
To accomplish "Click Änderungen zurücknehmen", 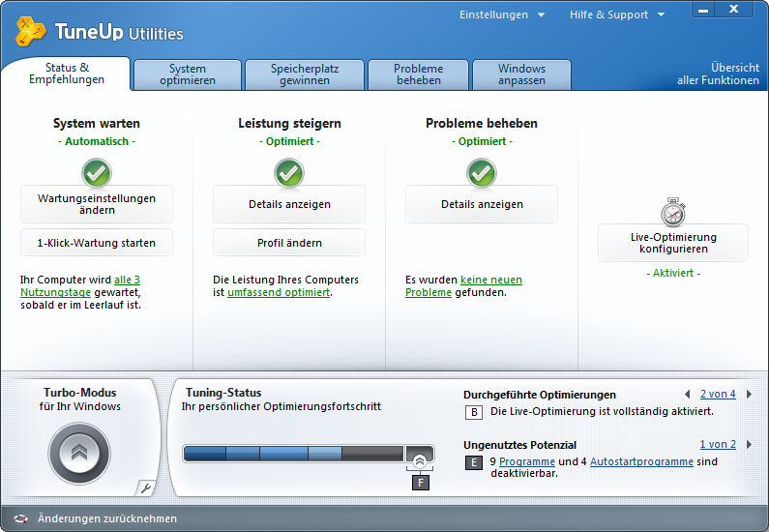I will 107,518.
